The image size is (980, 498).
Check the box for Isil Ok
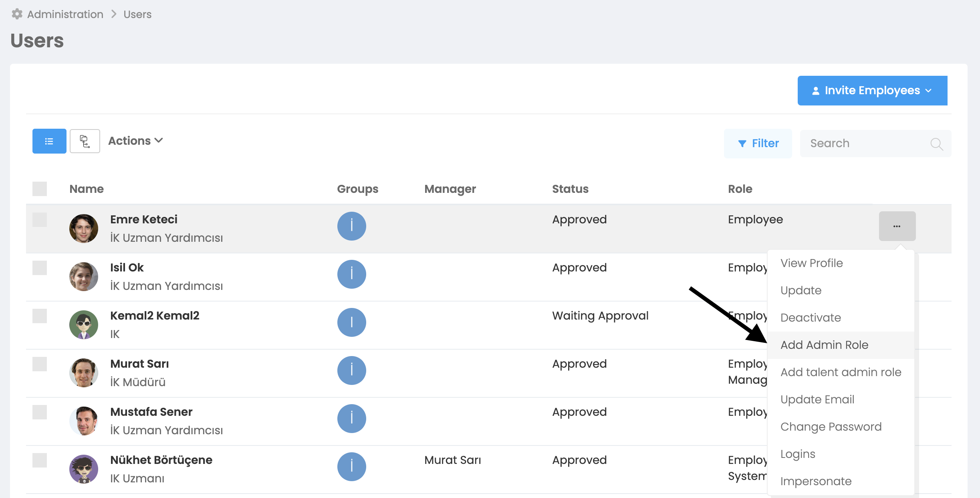[40, 268]
